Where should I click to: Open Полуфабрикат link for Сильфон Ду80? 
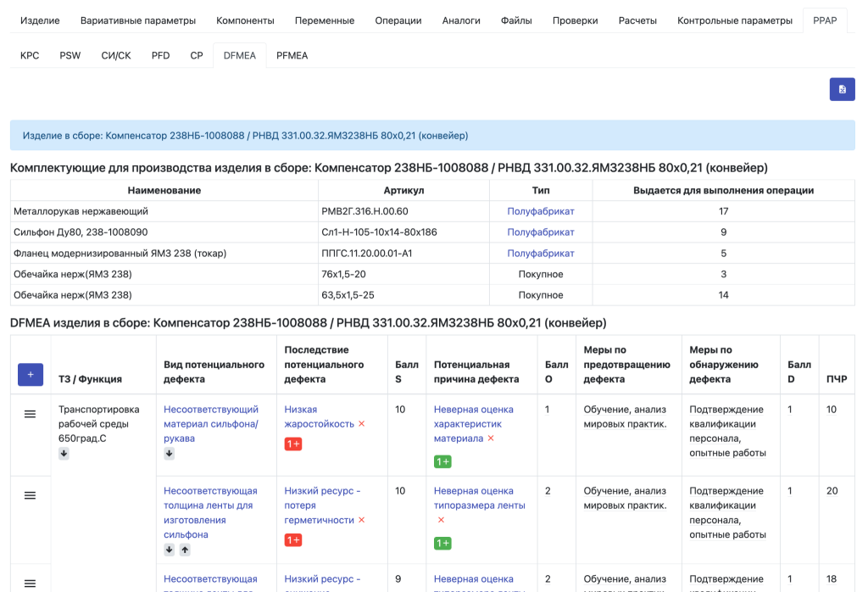541,232
